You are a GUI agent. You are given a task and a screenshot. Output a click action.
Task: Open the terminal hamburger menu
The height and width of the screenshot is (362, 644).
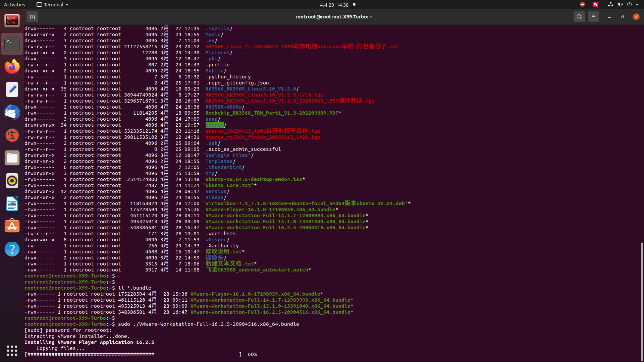pos(593,17)
